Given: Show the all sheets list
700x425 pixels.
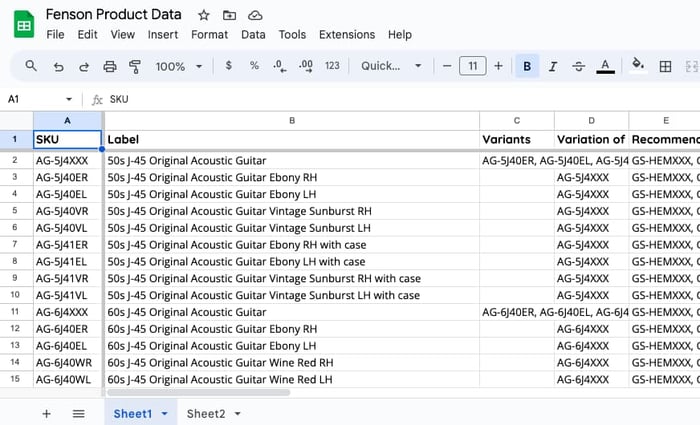Looking at the screenshot, I should (x=79, y=414).
